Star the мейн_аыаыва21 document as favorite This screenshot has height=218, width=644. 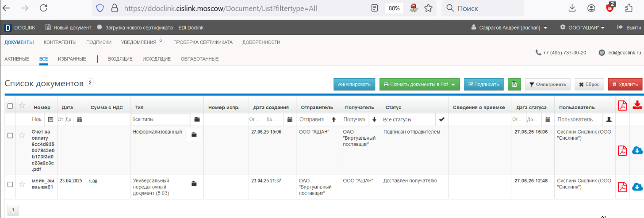pos(22,184)
